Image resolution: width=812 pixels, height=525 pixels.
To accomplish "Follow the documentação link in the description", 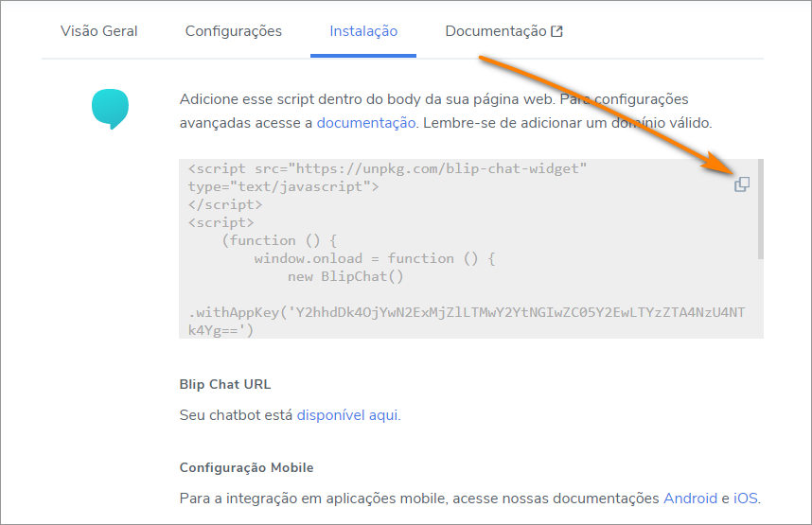I will pyautogui.click(x=366, y=123).
